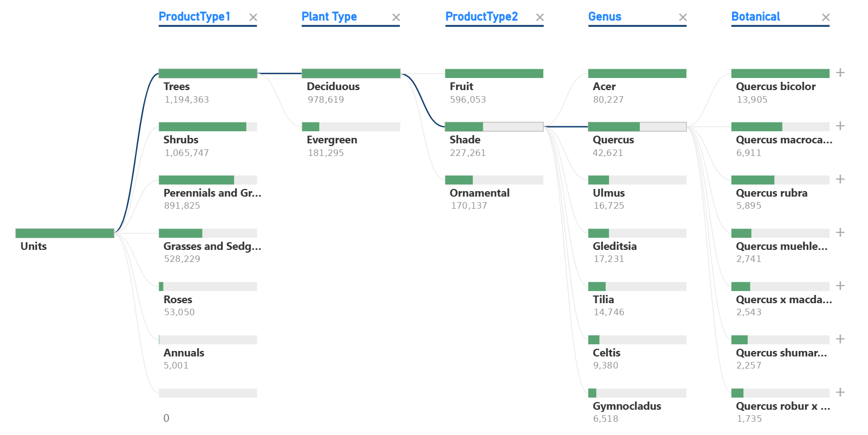Click the Units root node bar

65,233
